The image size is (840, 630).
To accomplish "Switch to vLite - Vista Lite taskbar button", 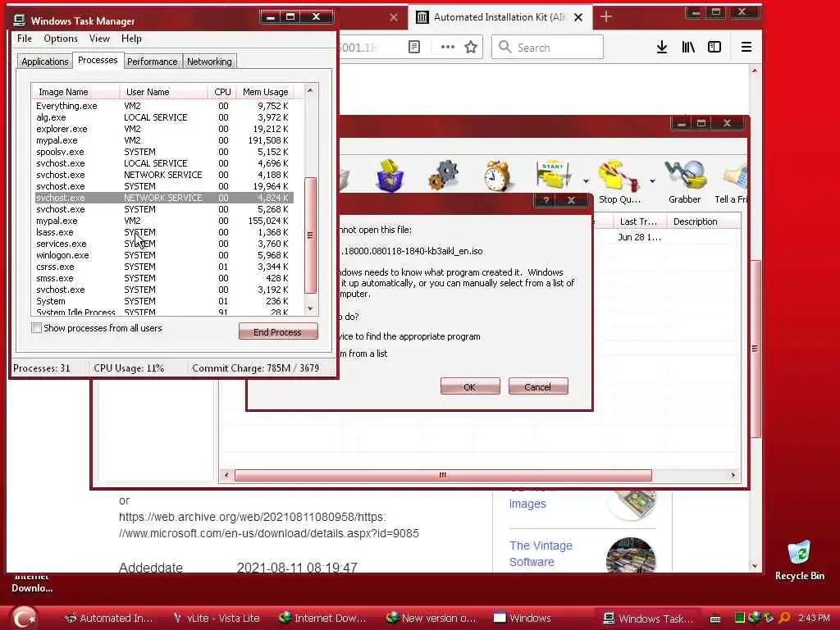I will click(217, 618).
